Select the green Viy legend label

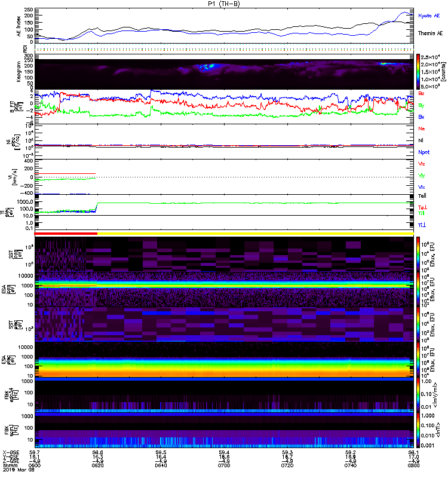click(421, 176)
